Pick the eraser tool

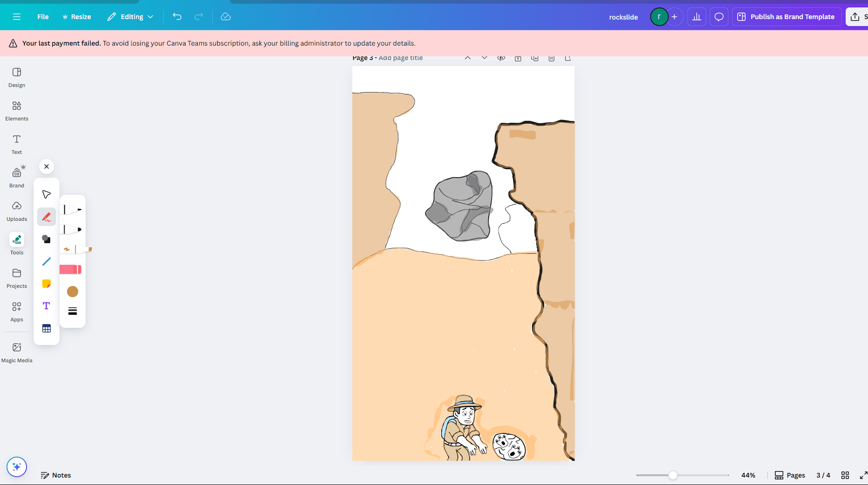click(71, 269)
